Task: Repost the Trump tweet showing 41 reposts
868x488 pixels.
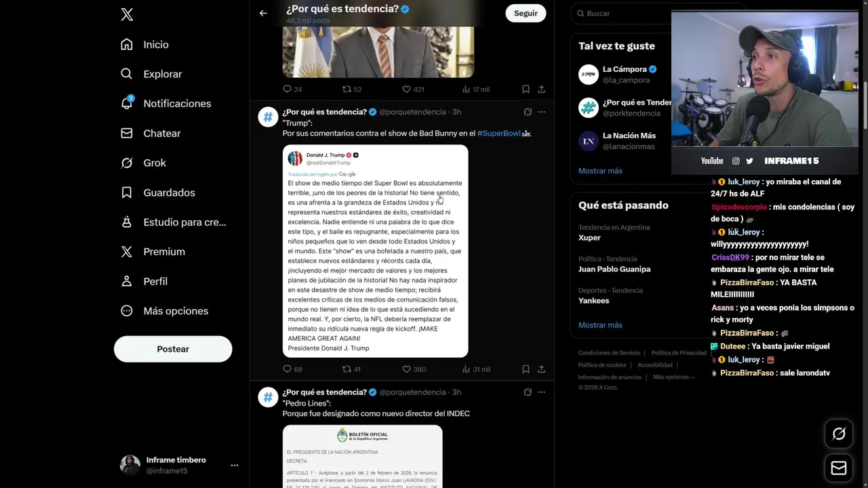Action: 351,369
